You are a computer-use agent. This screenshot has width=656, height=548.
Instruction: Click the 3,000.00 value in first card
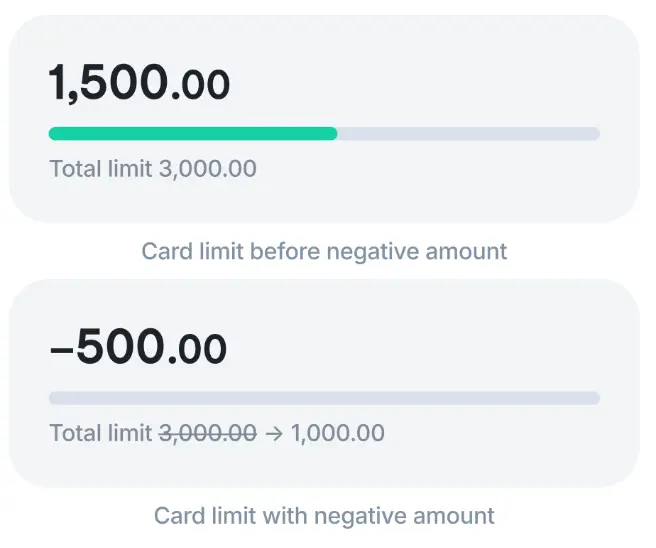point(207,169)
